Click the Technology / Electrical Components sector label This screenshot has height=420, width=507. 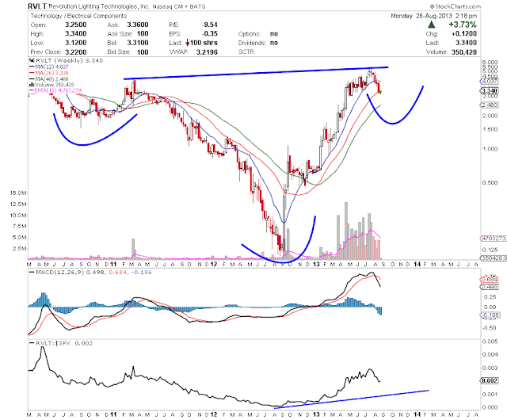pos(78,16)
